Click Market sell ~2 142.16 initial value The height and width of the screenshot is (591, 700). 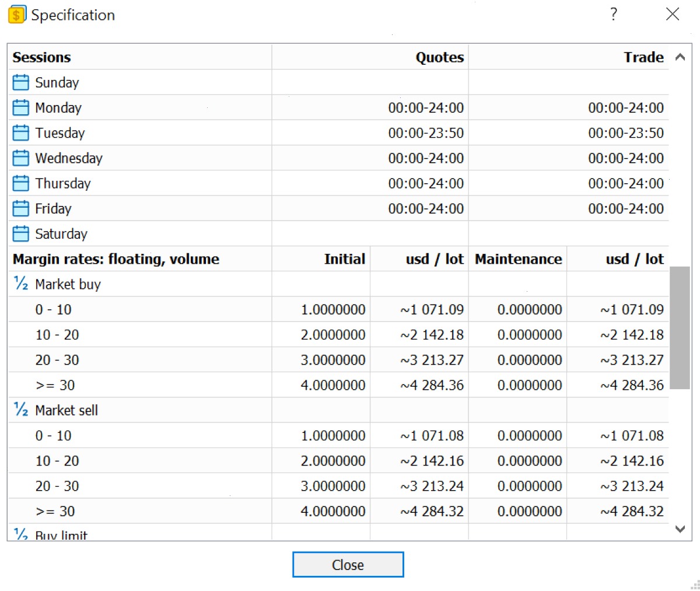pos(432,461)
